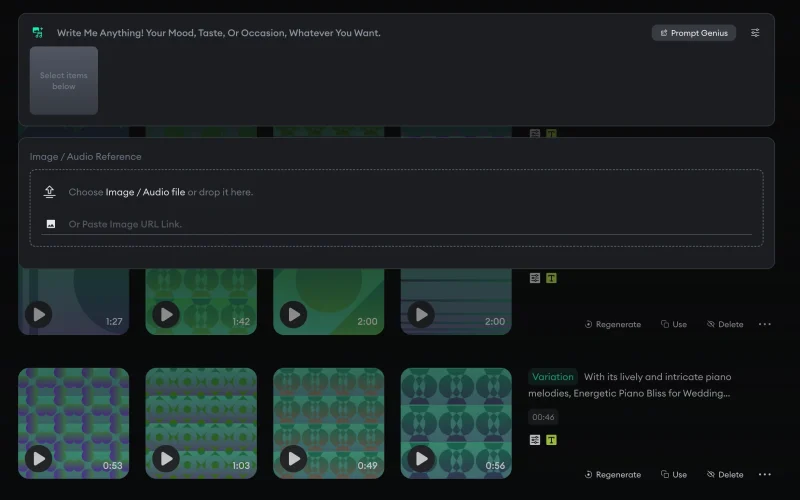Open more options for Variation row
The width and height of the screenshot is (800, 500).
pos(764,474)
